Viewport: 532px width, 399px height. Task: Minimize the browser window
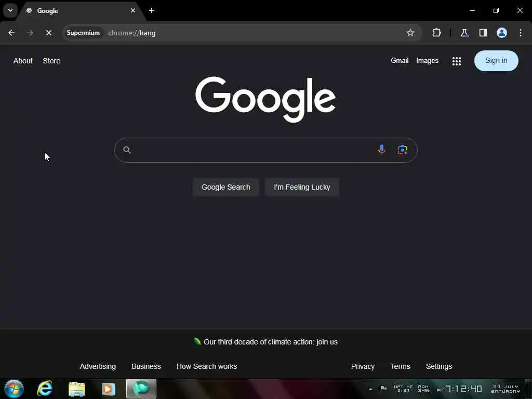472,10
